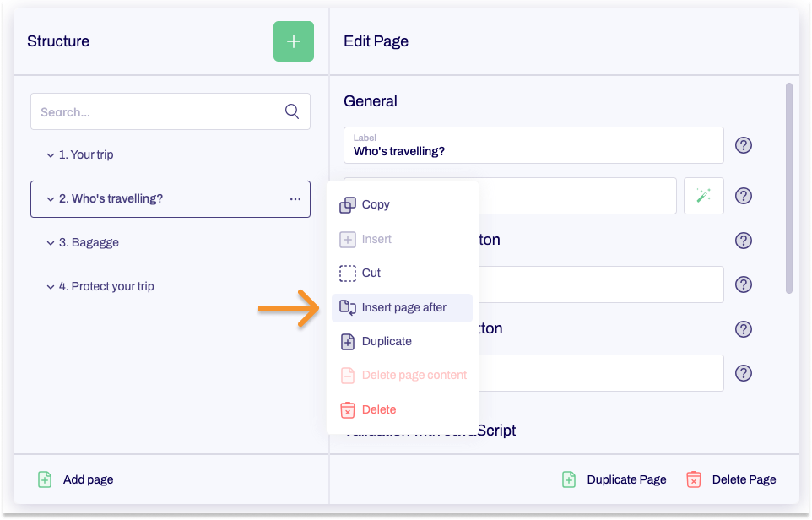Click the red Delete trash icon in menu
The width and height of the screenshot is (812, 520).
348,410
